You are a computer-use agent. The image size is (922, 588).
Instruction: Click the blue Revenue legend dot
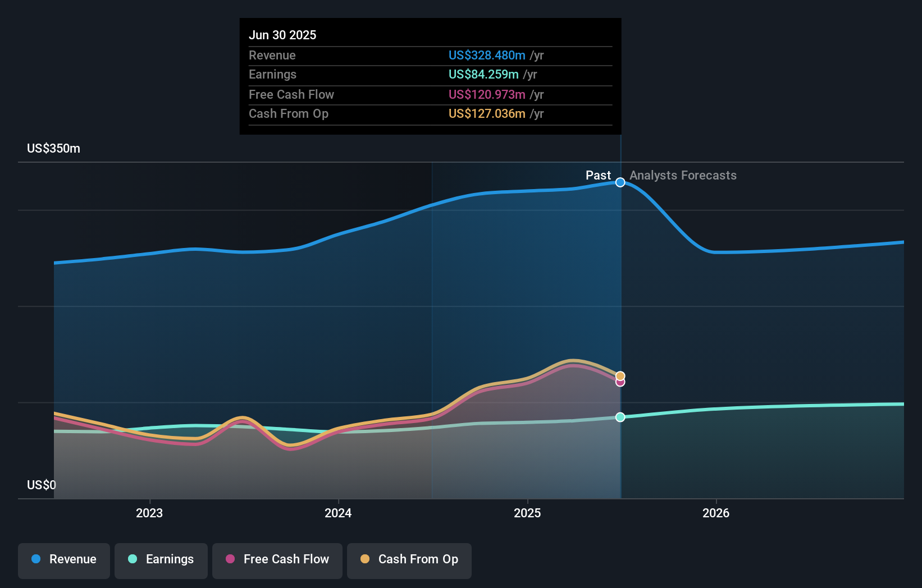tap(35, 559)
